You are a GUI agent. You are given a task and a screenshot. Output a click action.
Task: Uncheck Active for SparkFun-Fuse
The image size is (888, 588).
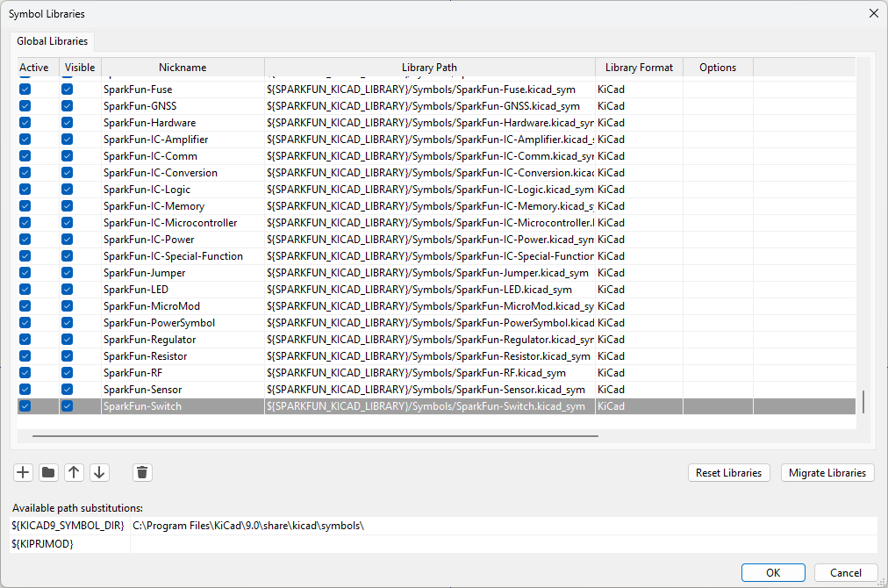(x=25, y=90)
